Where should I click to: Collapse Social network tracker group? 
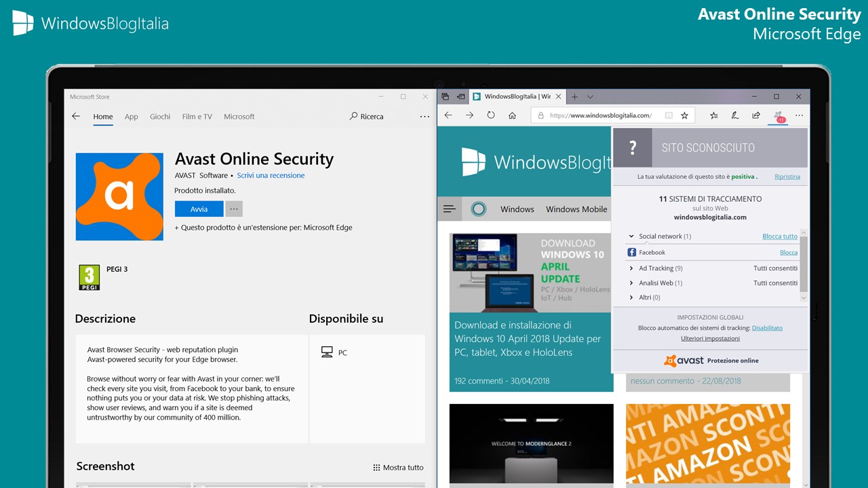631,237
